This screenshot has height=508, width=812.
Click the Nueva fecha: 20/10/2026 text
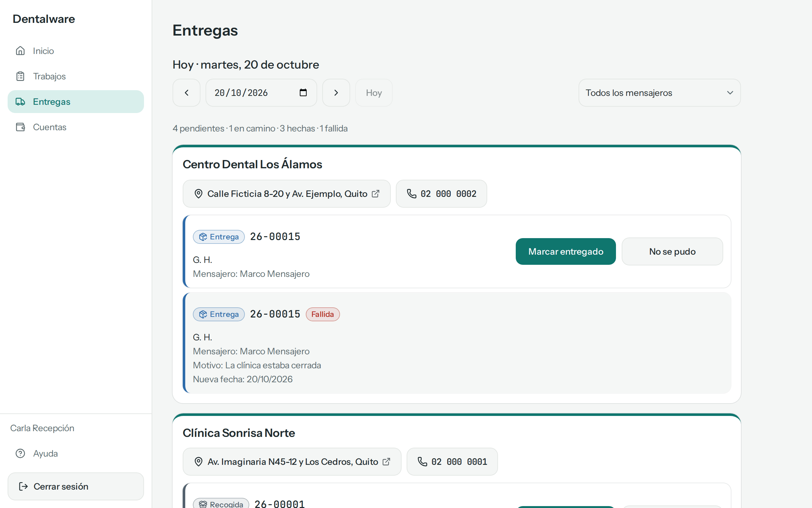(243, 379)
